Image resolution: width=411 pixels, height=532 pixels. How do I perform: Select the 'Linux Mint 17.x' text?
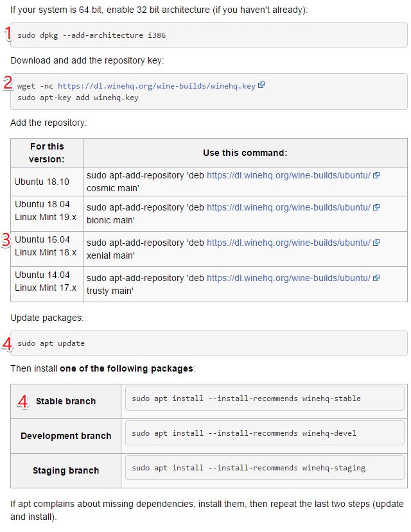[x=46, y=287]
